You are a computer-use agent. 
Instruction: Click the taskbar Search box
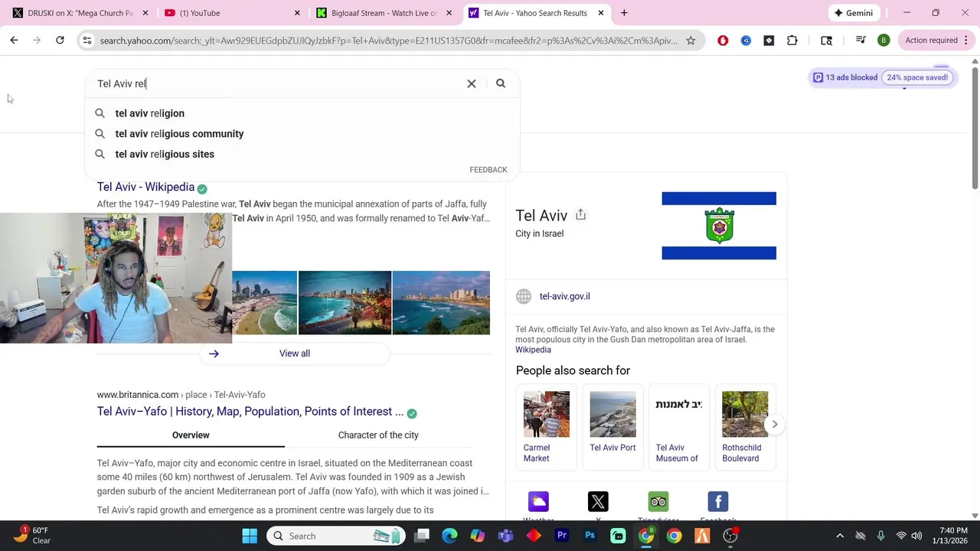(x=336, y=536)
